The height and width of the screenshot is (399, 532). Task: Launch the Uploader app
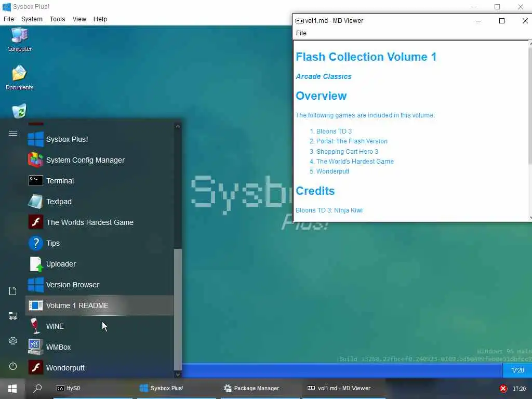99,264
